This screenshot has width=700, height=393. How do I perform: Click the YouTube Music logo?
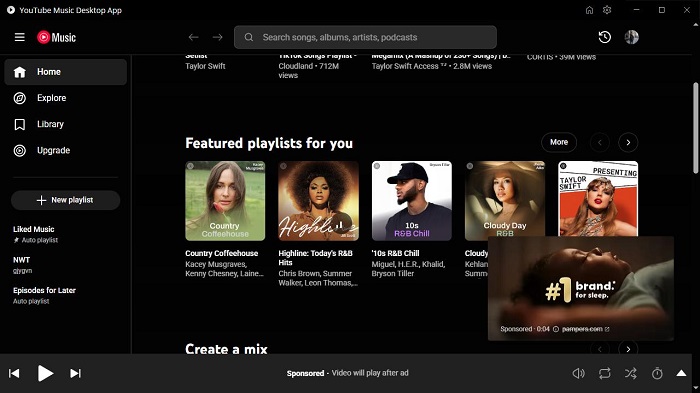pos(56,38)
